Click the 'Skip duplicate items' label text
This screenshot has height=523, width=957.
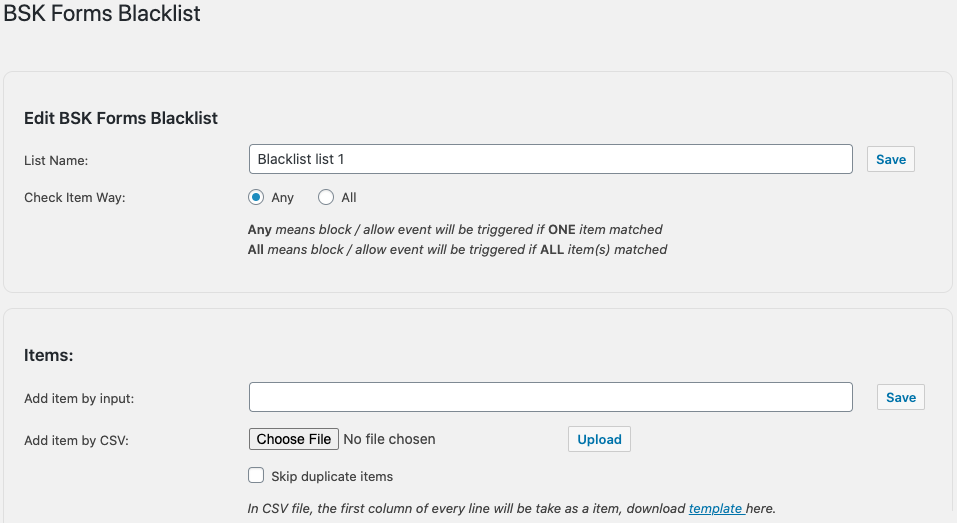point(332,477)
